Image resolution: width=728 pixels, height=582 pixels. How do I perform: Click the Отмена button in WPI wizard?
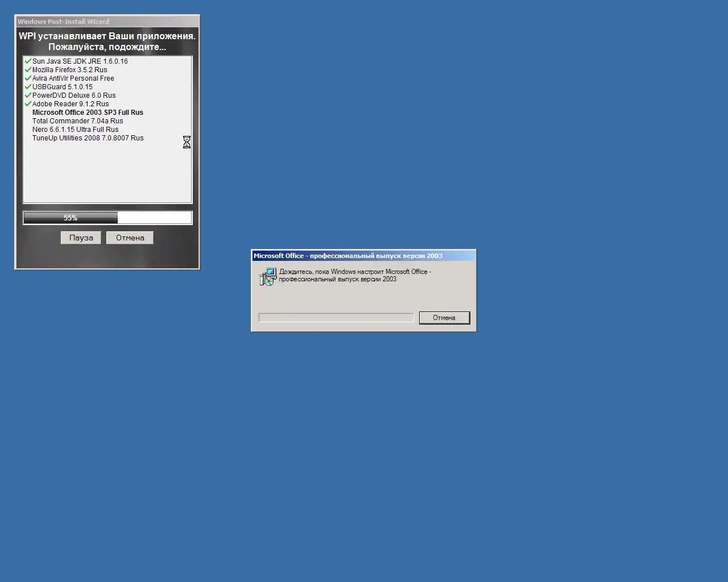[130, 238]
